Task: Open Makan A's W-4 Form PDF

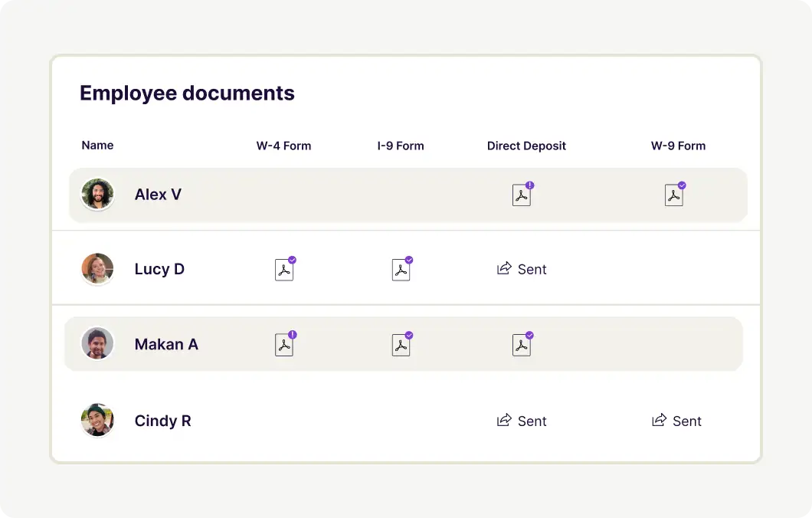Action: click(x=285, y=343)
